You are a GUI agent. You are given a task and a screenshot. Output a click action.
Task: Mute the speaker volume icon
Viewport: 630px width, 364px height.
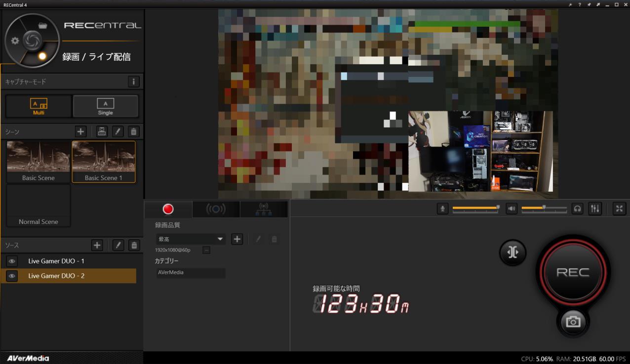pos(512,209)
